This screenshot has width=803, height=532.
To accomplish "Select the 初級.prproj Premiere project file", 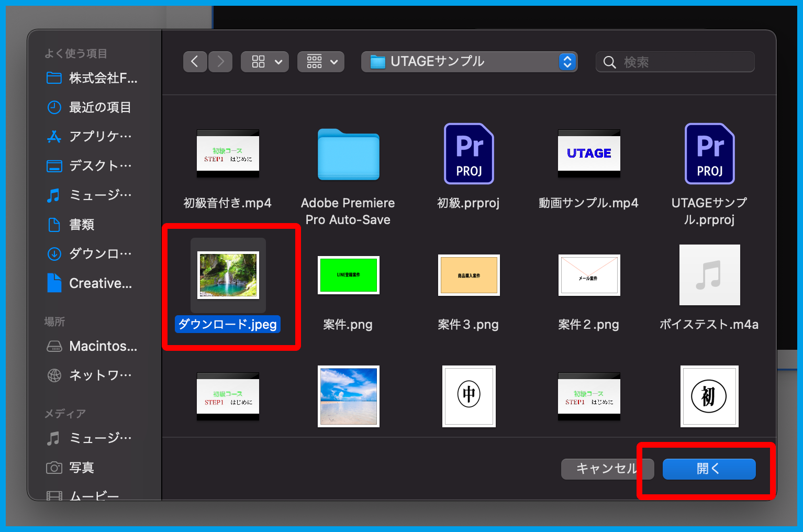I will tap(469, 154).
